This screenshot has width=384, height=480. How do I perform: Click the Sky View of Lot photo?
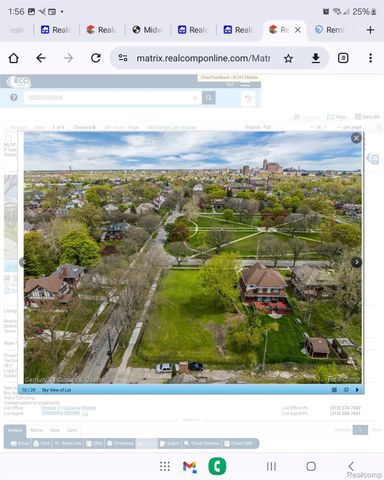tap(193, 257)
